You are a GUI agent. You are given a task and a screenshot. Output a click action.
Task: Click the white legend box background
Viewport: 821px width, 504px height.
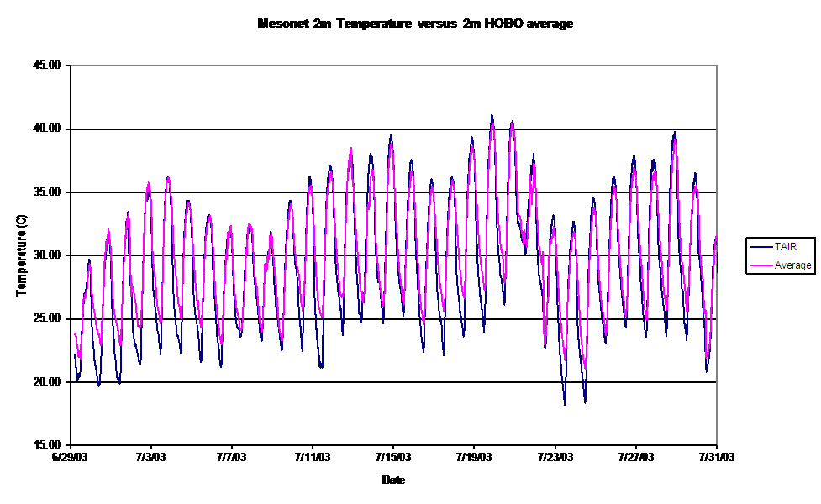tap(780, 256)
